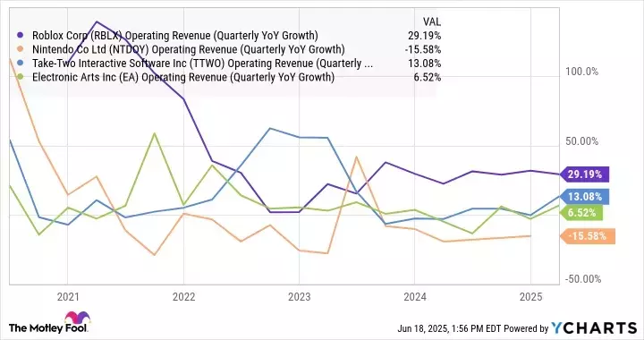Viewport: 644px width, 340px height.
Task: Click the 2021 x-axis label
Action: [68, 297]
